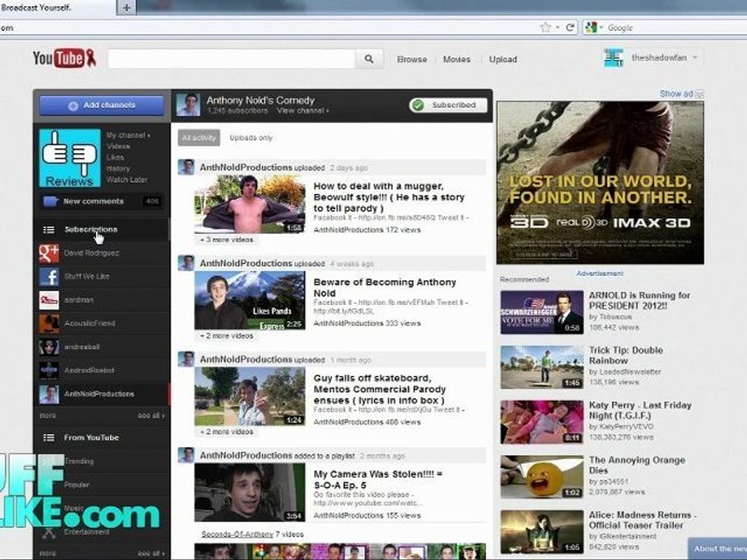Click in the YouTube search field

(232, 59)
